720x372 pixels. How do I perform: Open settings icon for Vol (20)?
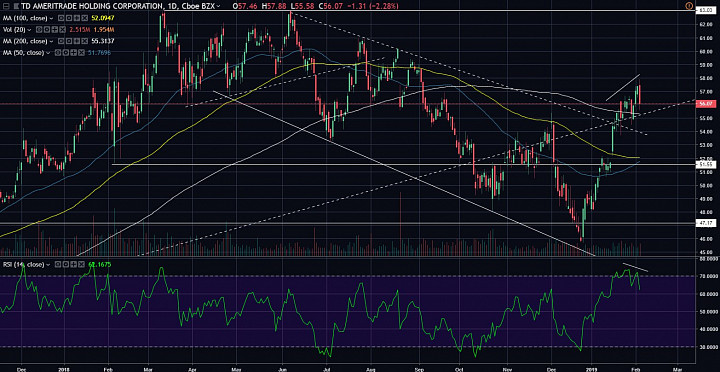(x=47, y=29)
